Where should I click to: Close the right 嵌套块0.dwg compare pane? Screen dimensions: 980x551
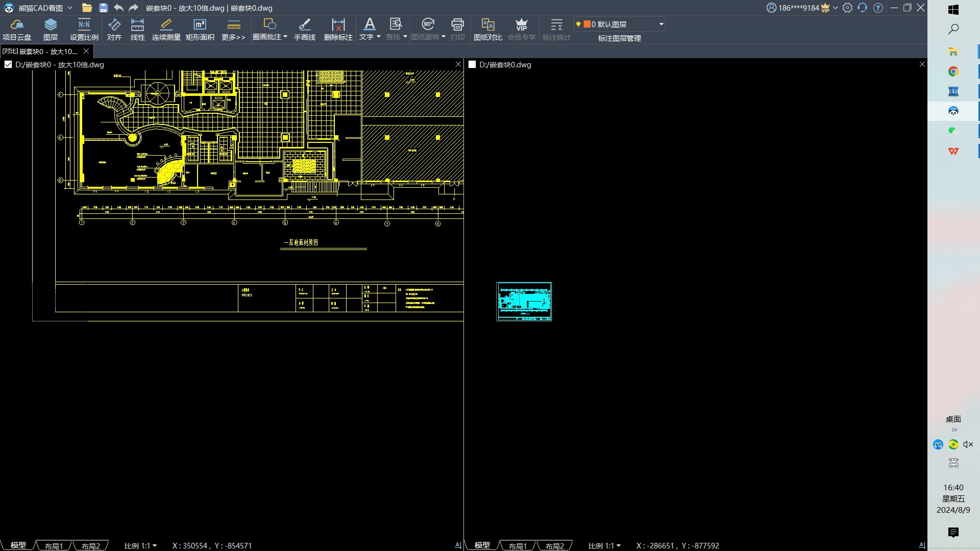pyautogui.click(x=922, y=64)
